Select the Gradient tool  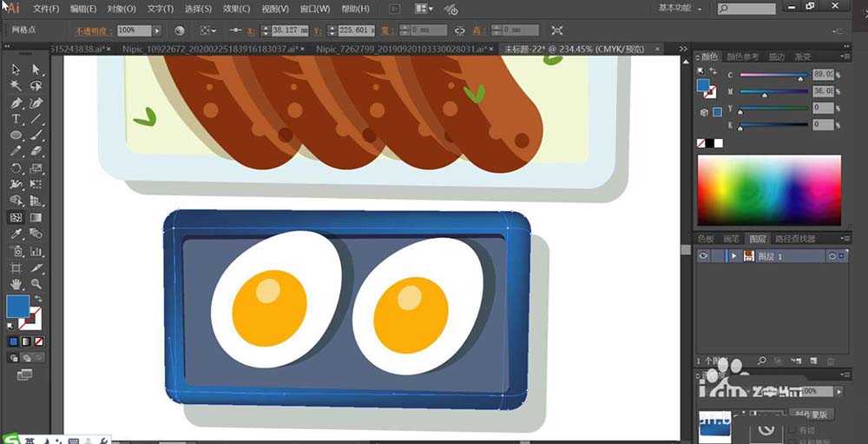(36, 217)
